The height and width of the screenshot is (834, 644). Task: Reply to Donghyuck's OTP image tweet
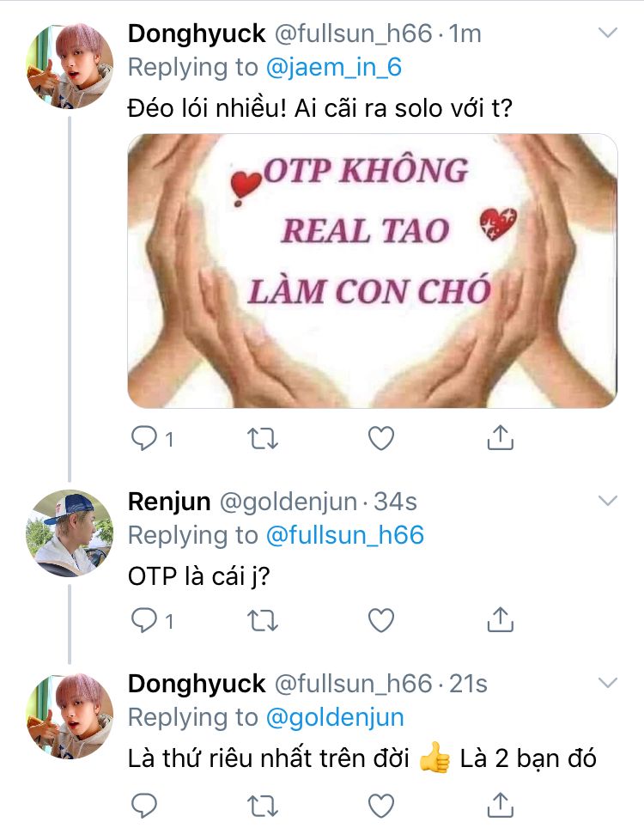pyautogui.click(x=143, y=439)
